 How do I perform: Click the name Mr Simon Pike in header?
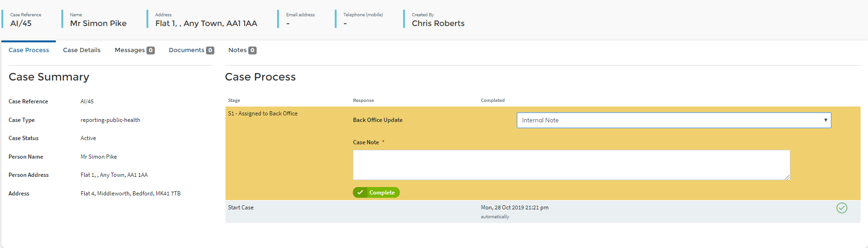(x=98, y=23)
